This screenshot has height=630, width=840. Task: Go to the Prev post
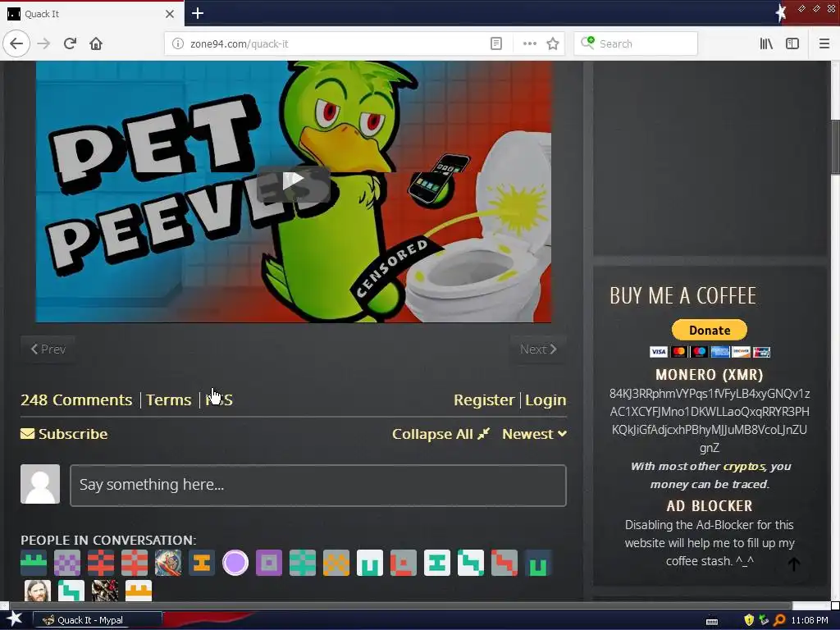point(48,349)
